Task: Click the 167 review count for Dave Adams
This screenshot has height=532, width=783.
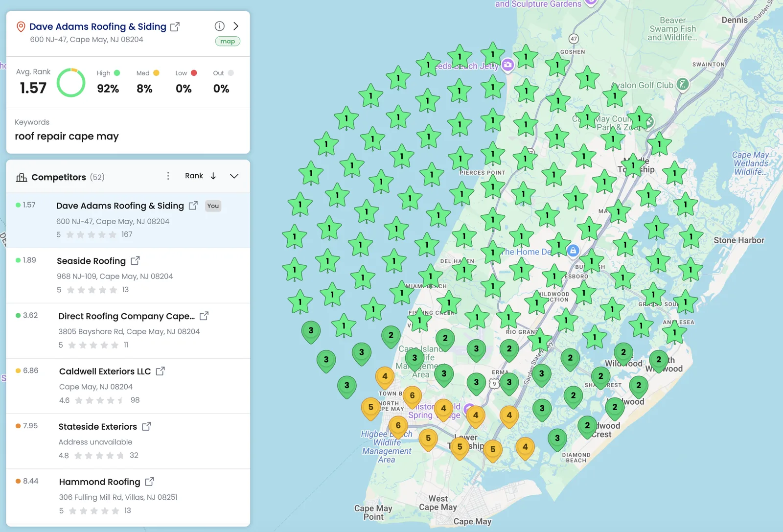Action: tap(127, 234)
